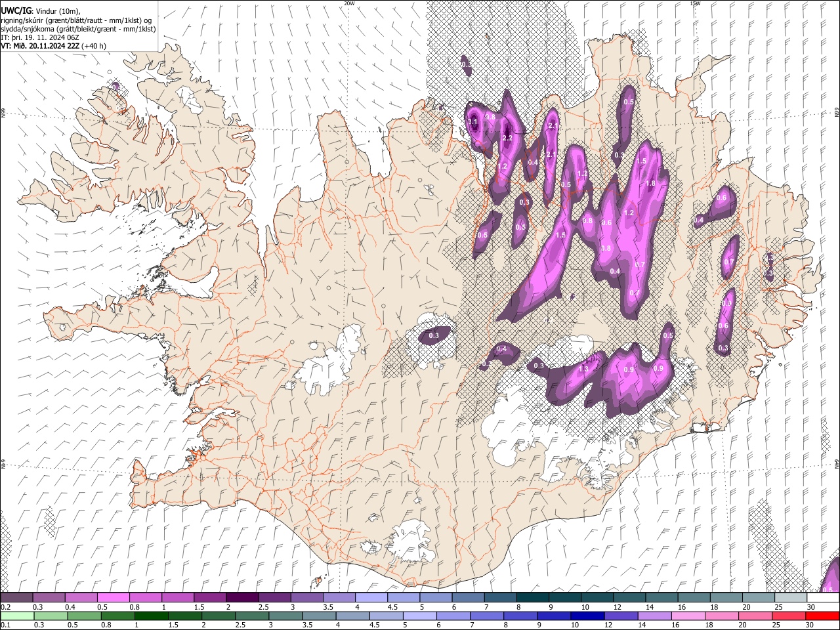Click the 'slydda/snjókoma' legend description line
840x630 pixels.
(78, 29)
